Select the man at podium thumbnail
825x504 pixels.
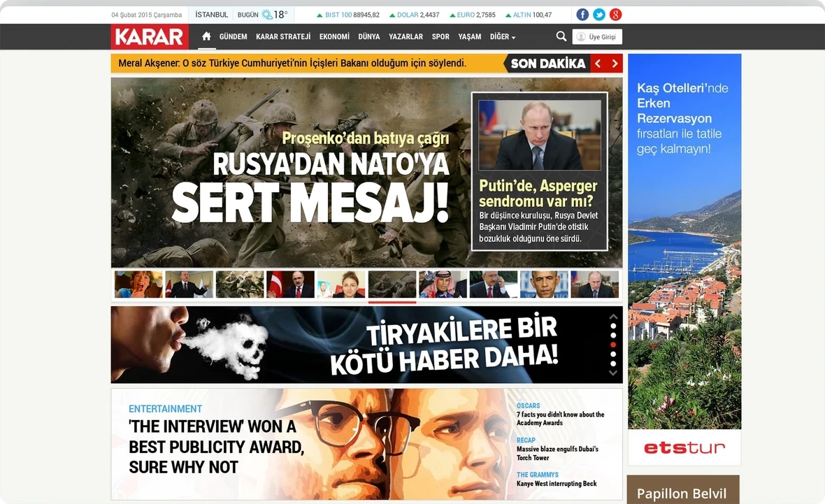tap(189, 285)
